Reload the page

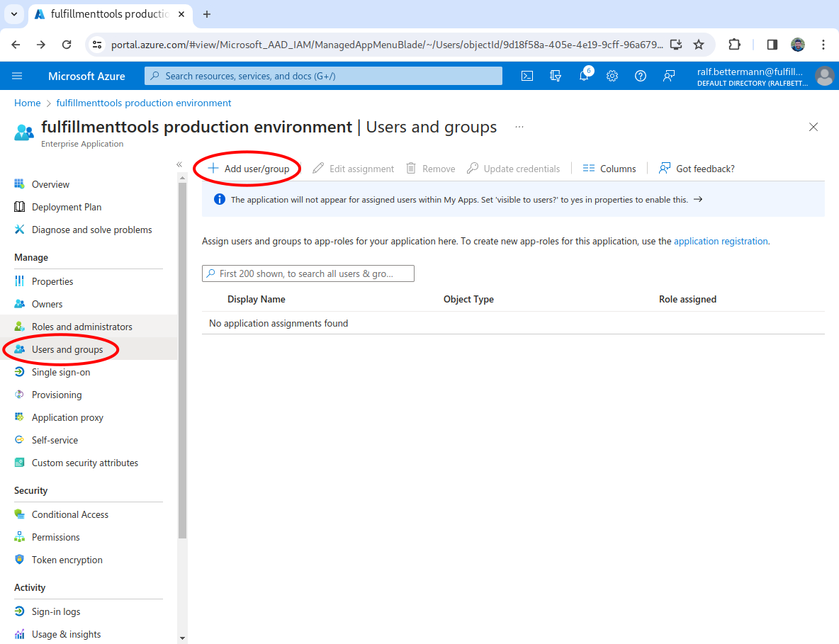[67, 45]
